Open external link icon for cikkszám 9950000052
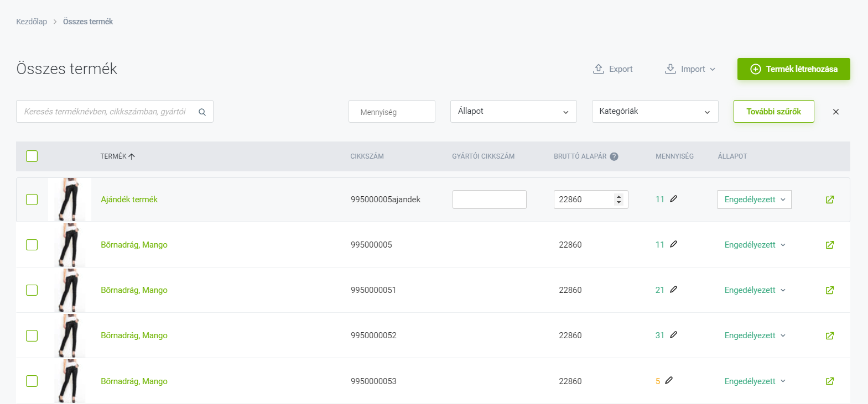868x404 pixels. pyautogui.click(x=830, y=335)
